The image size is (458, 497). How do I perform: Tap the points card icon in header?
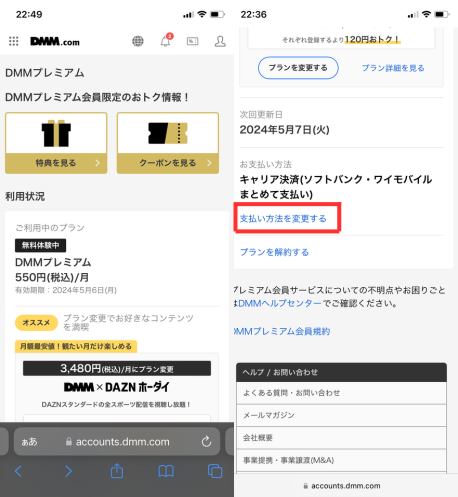(192, 41)
